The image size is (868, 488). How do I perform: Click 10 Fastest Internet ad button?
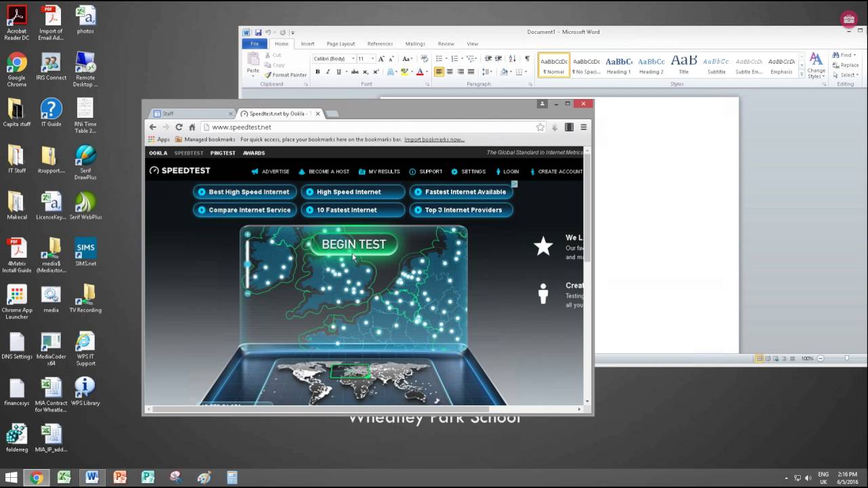pos(353,210)
